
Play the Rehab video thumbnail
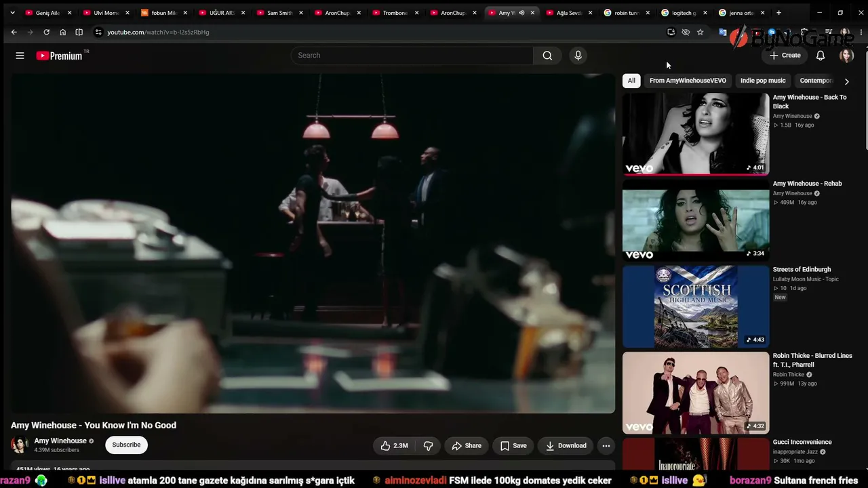(x=696, y=220)
